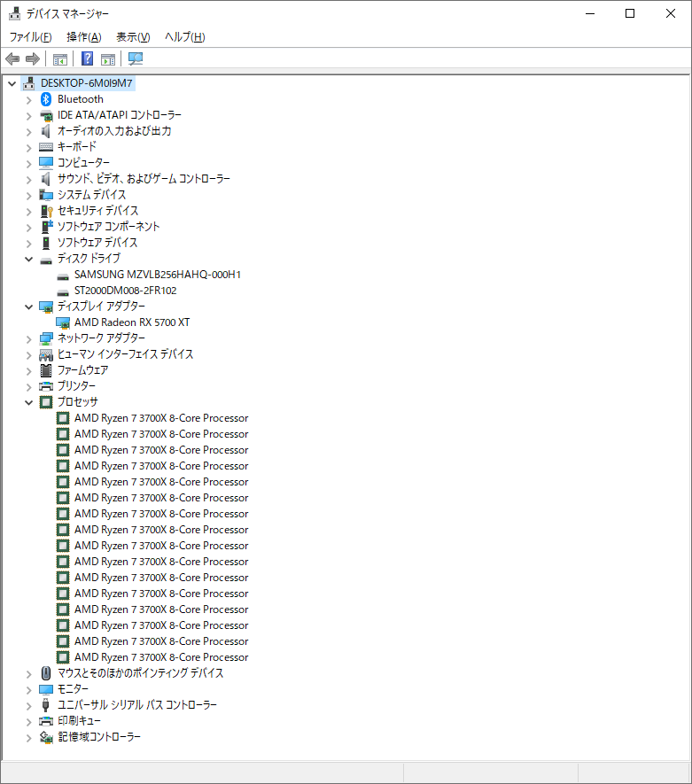Click the プロセッサ category chip icon

coord(46,402)
